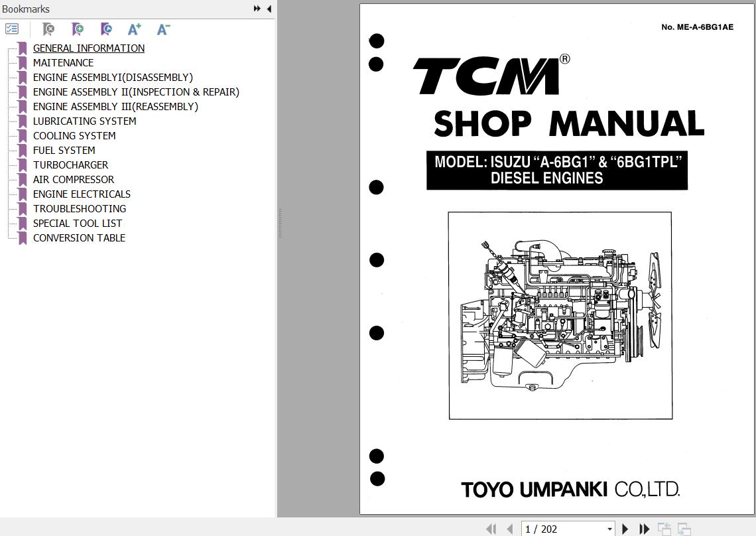
Task: Click the find current bookmark icon
Action: coord(106,29)
